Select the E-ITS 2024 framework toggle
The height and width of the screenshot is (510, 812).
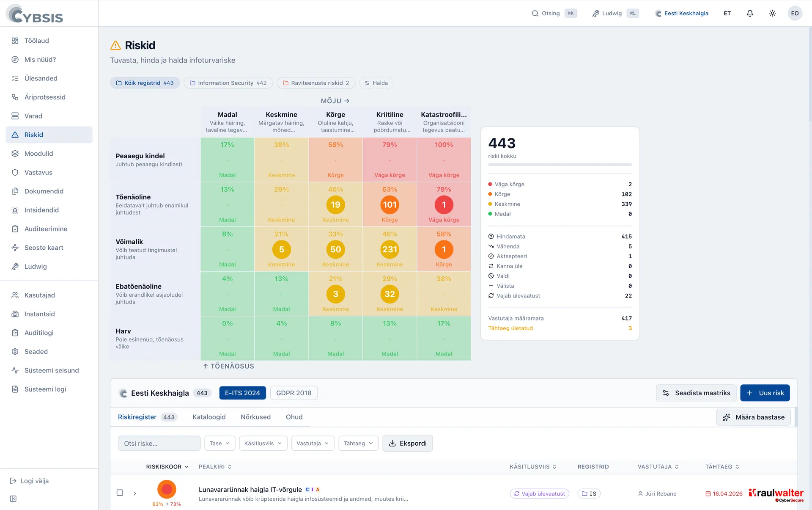242,393
